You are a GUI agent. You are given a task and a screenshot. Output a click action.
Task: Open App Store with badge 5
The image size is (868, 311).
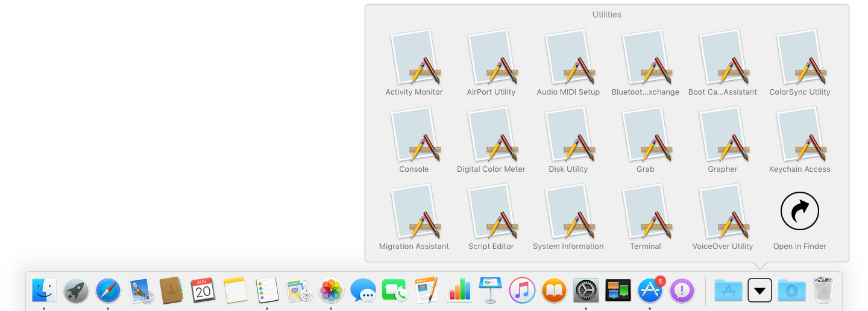coord(650,291)
